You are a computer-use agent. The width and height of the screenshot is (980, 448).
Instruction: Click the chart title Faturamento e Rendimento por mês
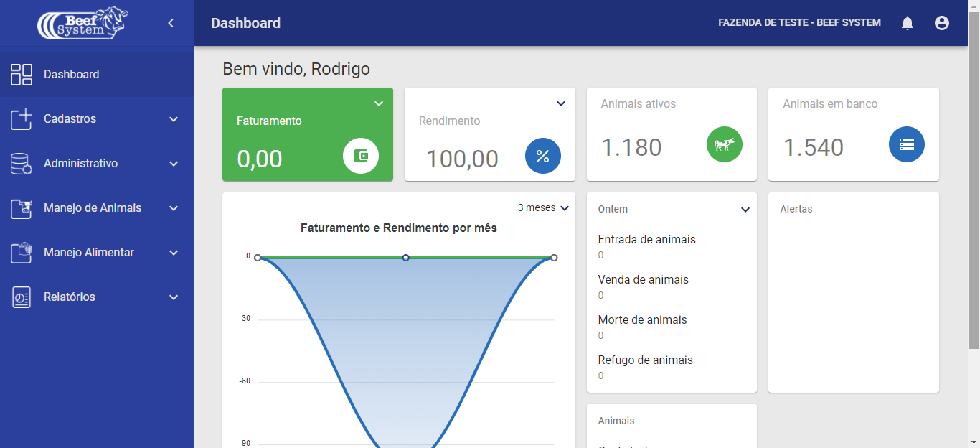[x=399, y=228]
